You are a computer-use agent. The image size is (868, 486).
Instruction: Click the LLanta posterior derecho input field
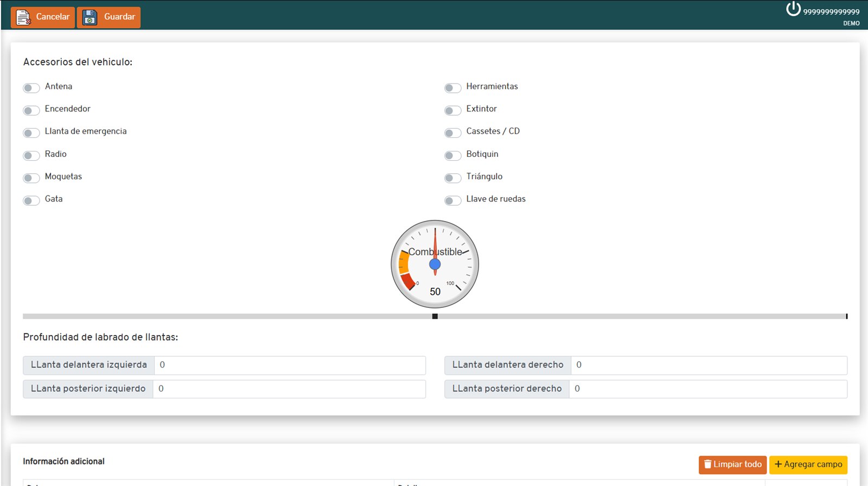click(708, 389)
